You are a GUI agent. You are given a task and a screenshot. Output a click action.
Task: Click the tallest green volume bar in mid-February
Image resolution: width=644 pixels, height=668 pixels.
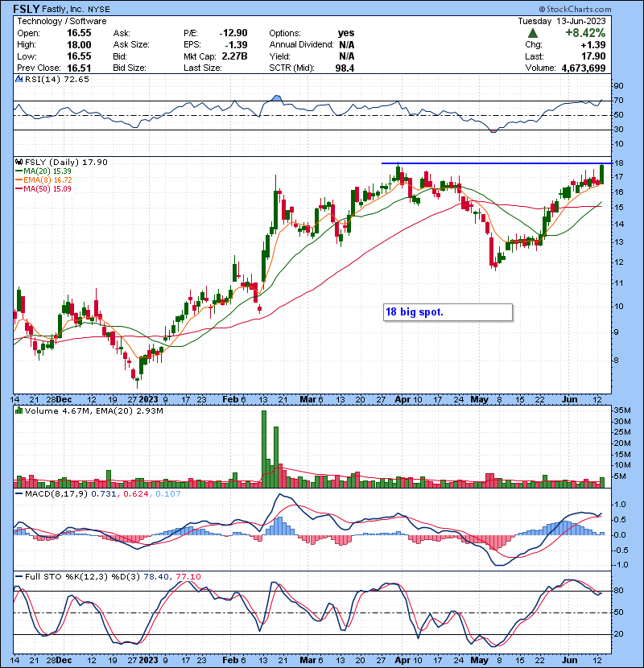pos(264,449)
